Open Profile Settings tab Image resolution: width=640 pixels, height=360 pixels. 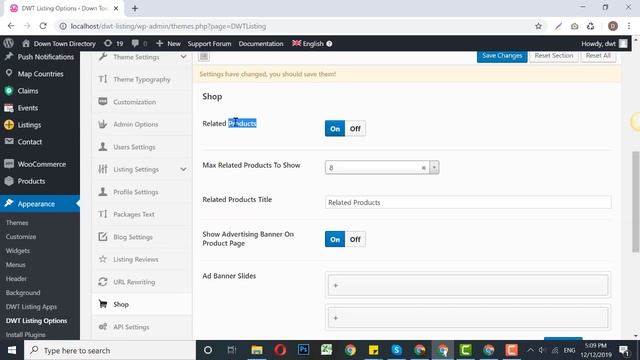142,192
